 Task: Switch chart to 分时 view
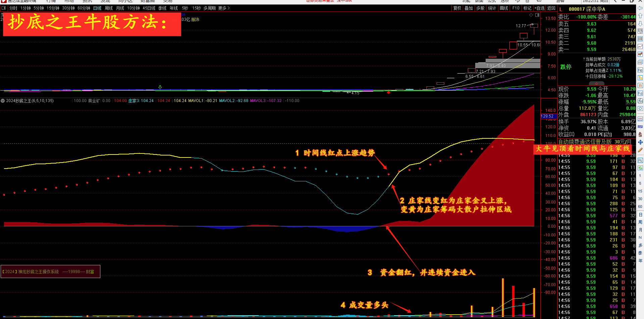click(13, 8)
